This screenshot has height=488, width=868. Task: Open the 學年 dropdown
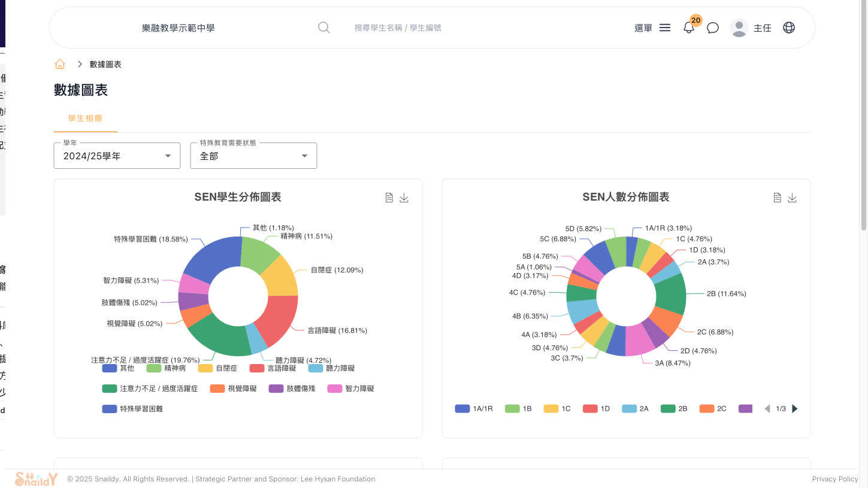117,156
